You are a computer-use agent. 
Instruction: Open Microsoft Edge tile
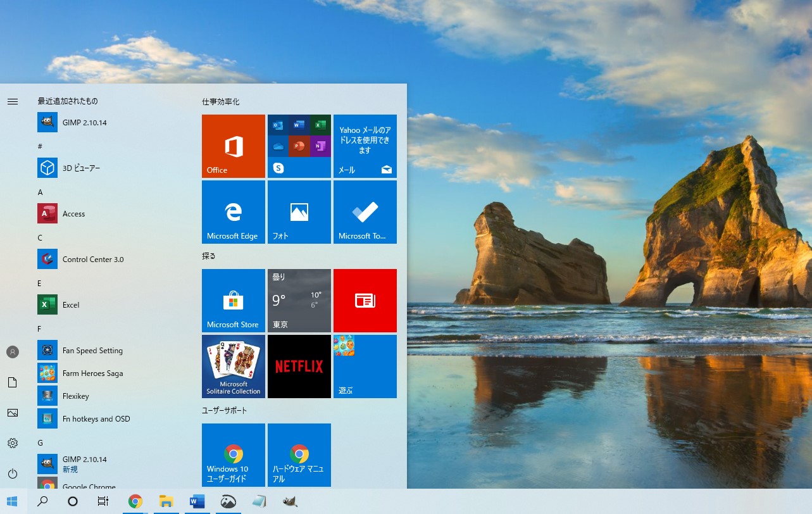[x=234, y=212]
